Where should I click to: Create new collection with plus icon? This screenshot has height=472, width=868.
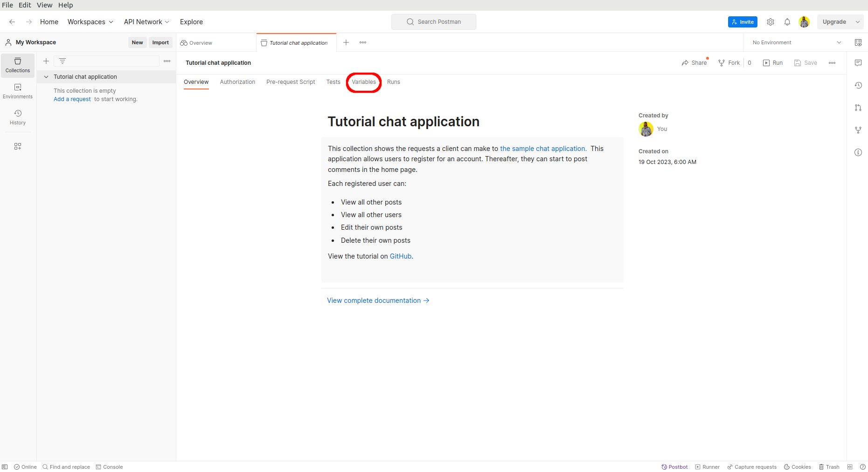[x=46, y=61]
